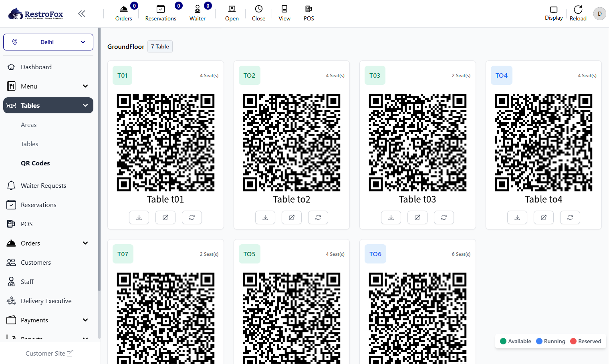Open the Customer Site link
The height and width of the screenshot is (364, 609).
click(x=49, y=353)
